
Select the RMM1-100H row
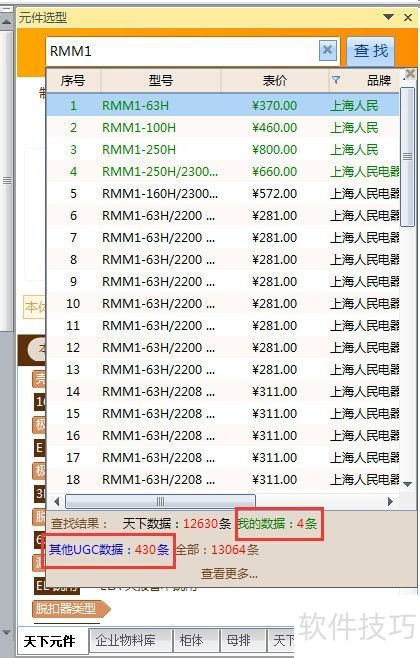(x=223, y=128)
